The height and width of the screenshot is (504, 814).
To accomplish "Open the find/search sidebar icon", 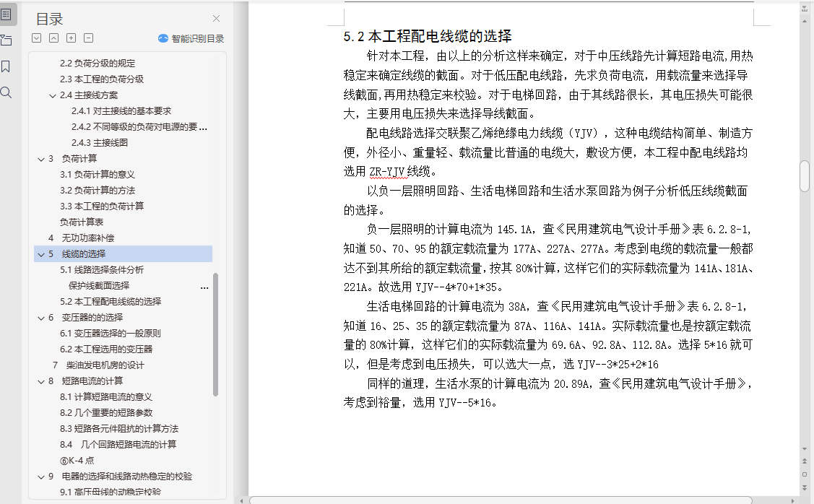I will 6,92.
